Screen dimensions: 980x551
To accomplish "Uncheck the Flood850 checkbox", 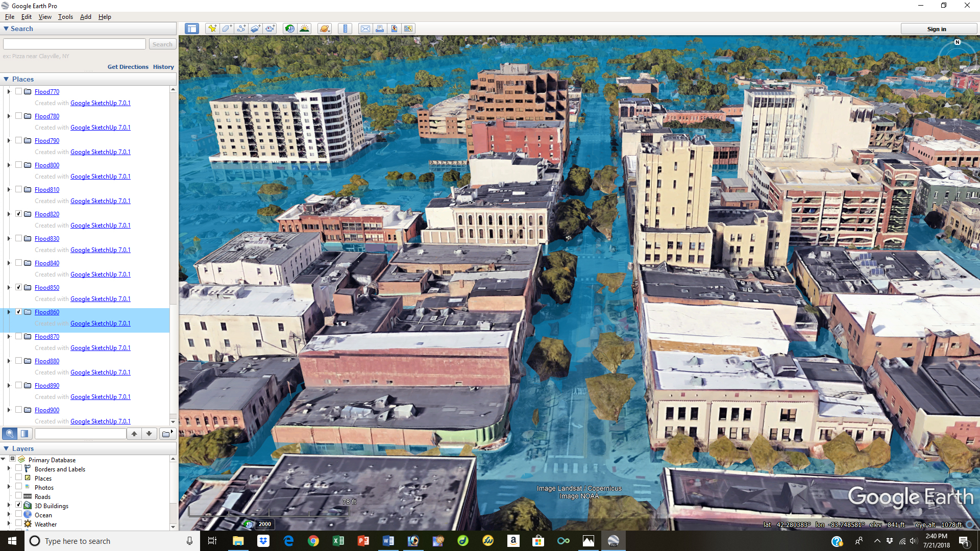I will pos(18,287).
